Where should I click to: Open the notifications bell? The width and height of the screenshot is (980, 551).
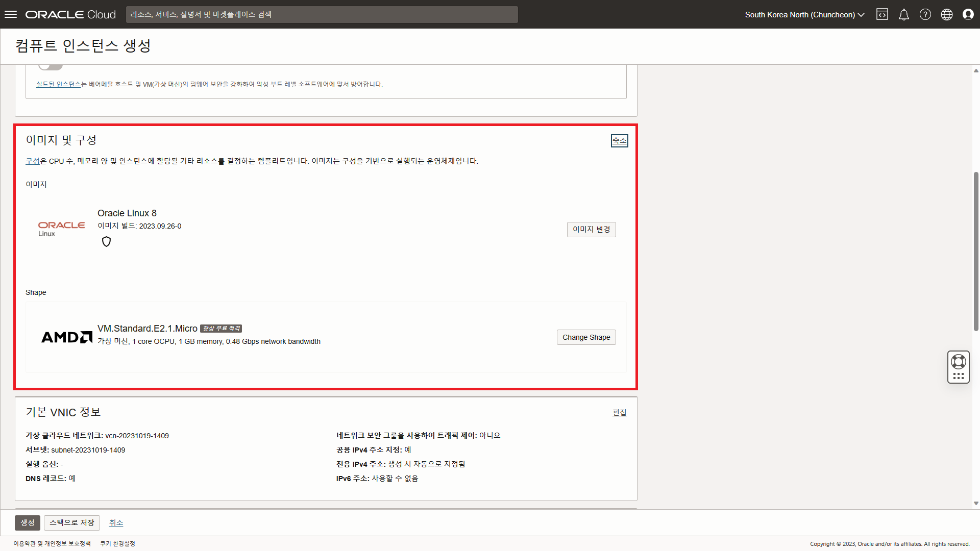click(x=903, y=14)
